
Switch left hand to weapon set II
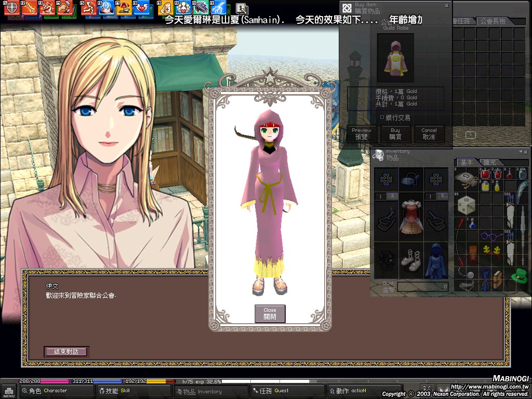(393, 196)
